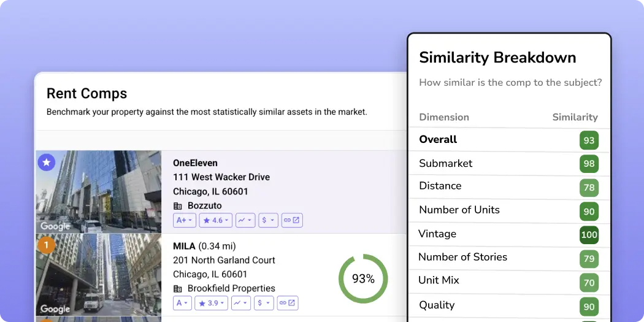644x322 pixels.
Task: Open the A+ grade dropdown for OneEleven
Action: 185,220
